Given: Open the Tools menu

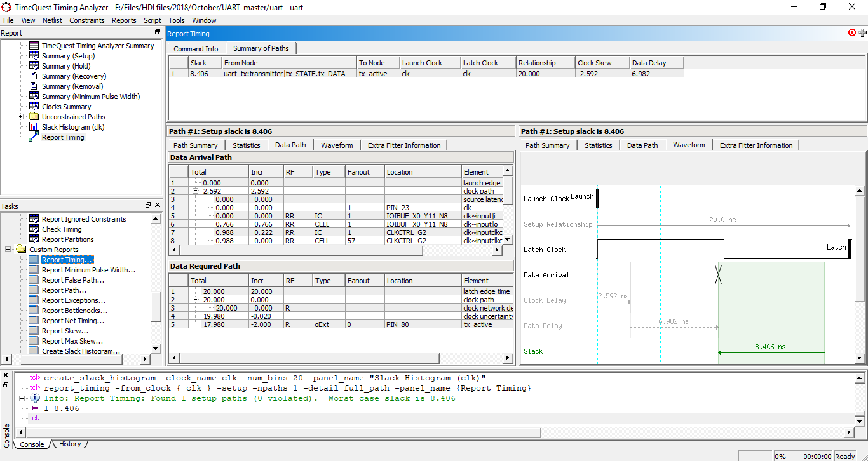Looking at the screenshot, I should coord(177,20).
